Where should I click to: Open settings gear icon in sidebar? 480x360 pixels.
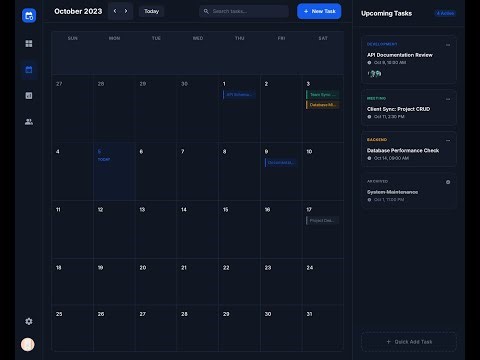[29, 321]
